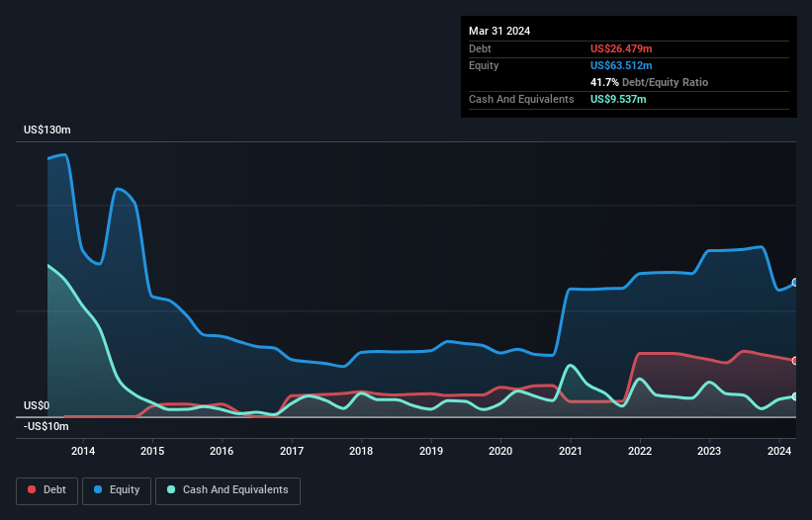Select the 2019 axis label
Image resolution: width=812 pixels, height=520 pixels.
[431, 451]
